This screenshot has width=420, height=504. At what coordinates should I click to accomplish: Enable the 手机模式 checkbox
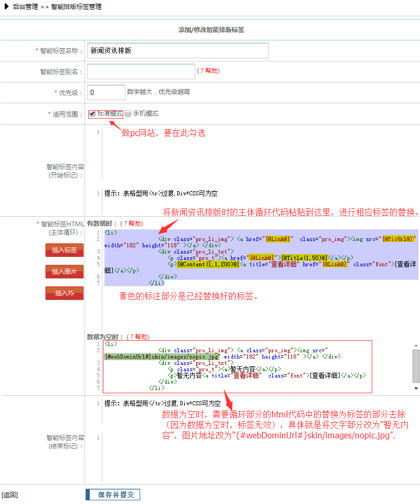128,113
